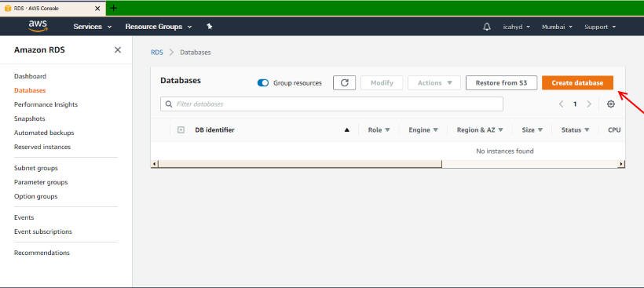View Events page

point(24,217)
